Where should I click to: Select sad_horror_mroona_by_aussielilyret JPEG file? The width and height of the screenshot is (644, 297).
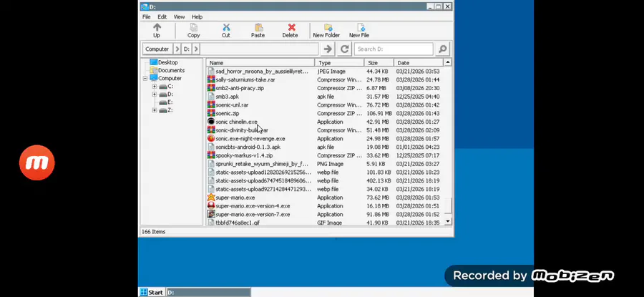[262, 72]
